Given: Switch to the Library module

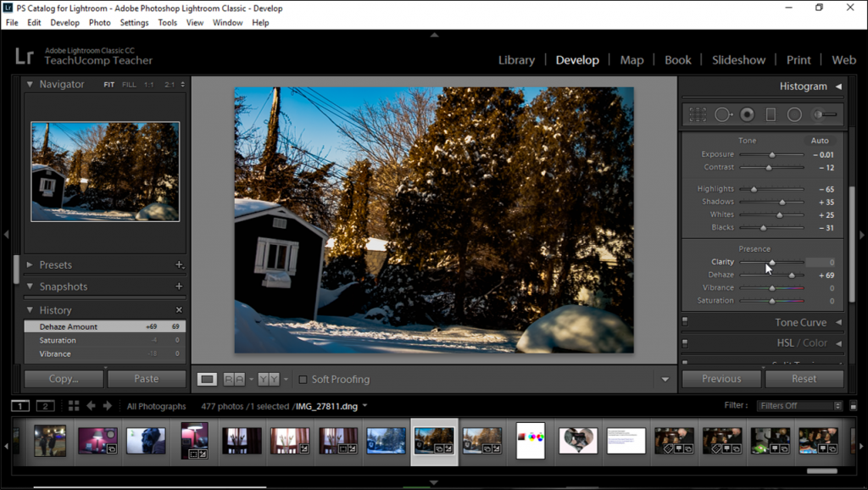Looking at the screenshot, I should click(x=516, y=59).
